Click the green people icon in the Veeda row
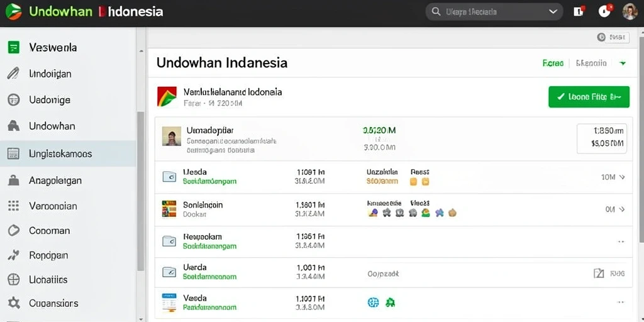Viewport: 644px width, 322px height. tap(390, 303)
